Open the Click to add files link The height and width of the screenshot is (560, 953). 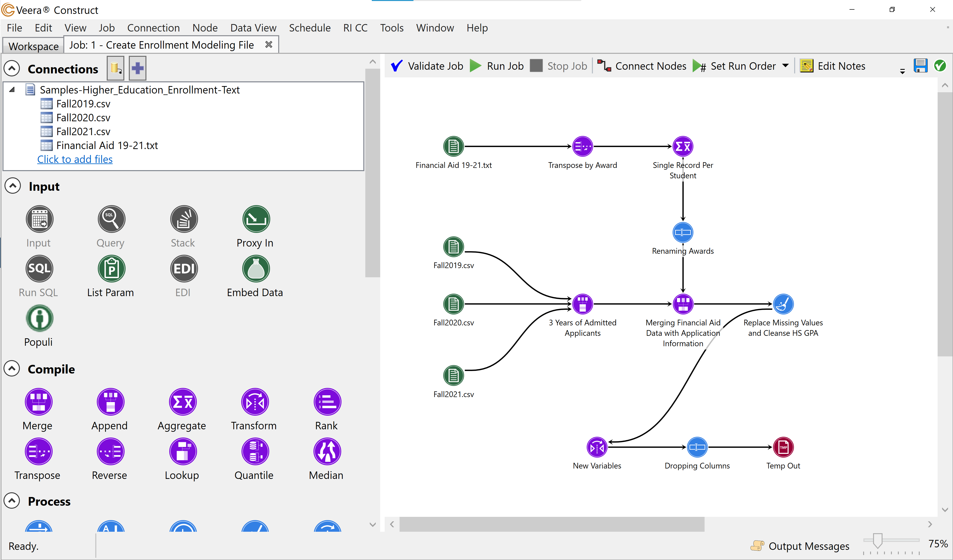click(x=74, y=159)
